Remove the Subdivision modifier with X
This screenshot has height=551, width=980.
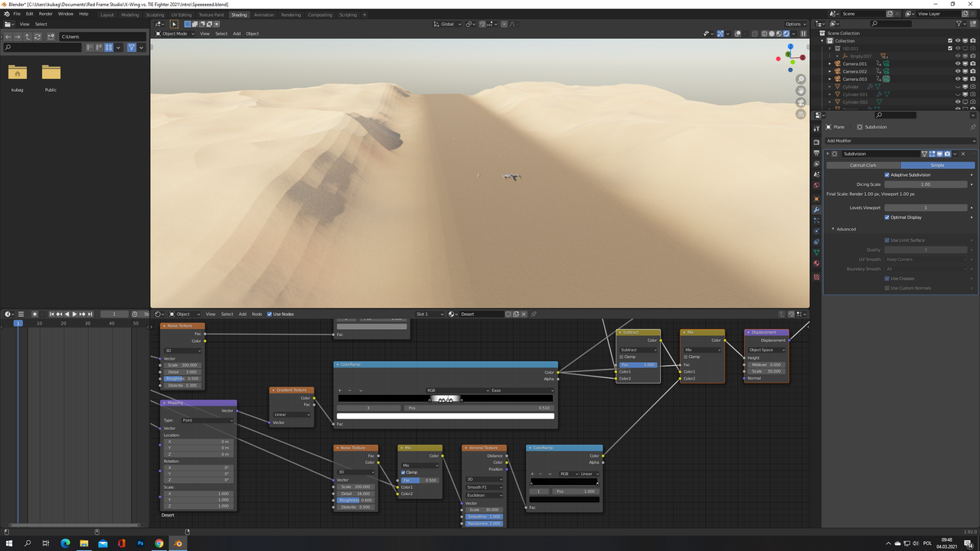(x=963, y=154)
